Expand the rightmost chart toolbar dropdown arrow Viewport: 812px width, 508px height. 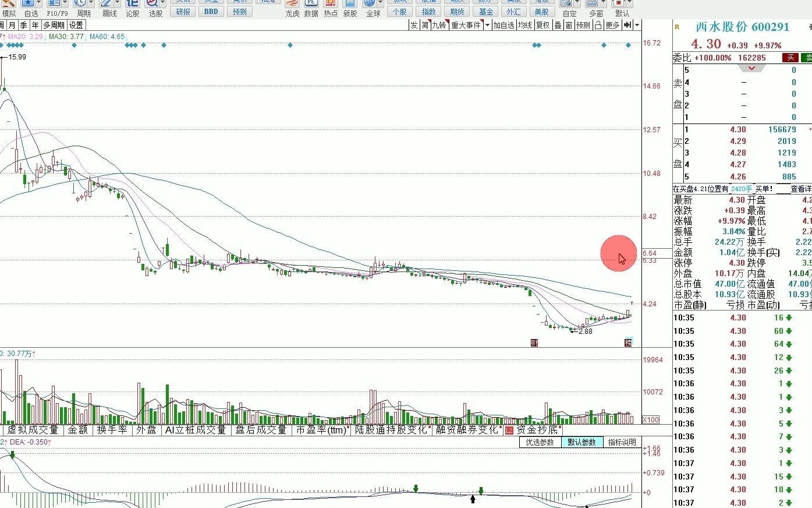pyautogui.click(x=637, y=25)
